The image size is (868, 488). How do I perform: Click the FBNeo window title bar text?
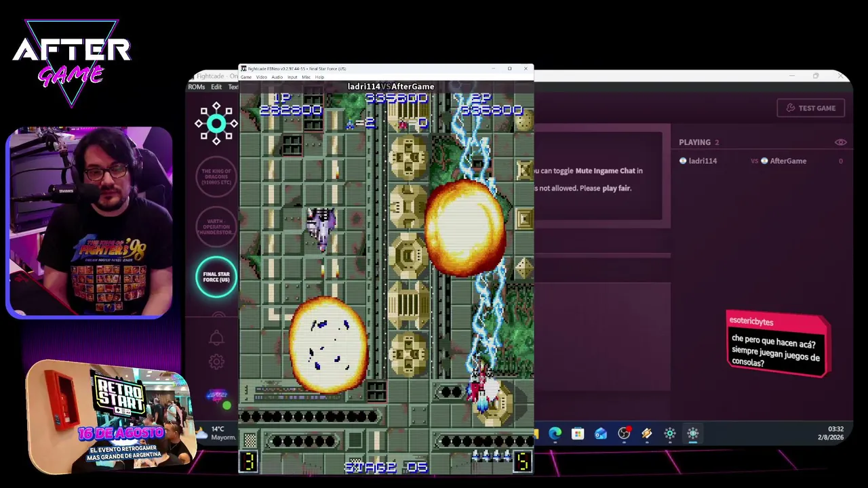point(296,68)
